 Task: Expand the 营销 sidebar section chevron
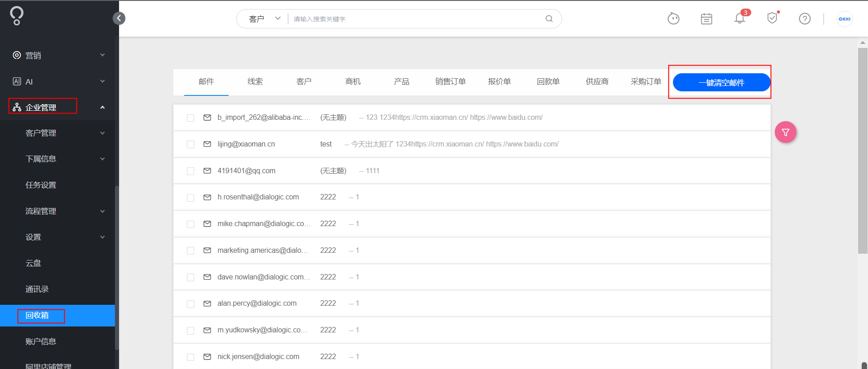point(103,55)
